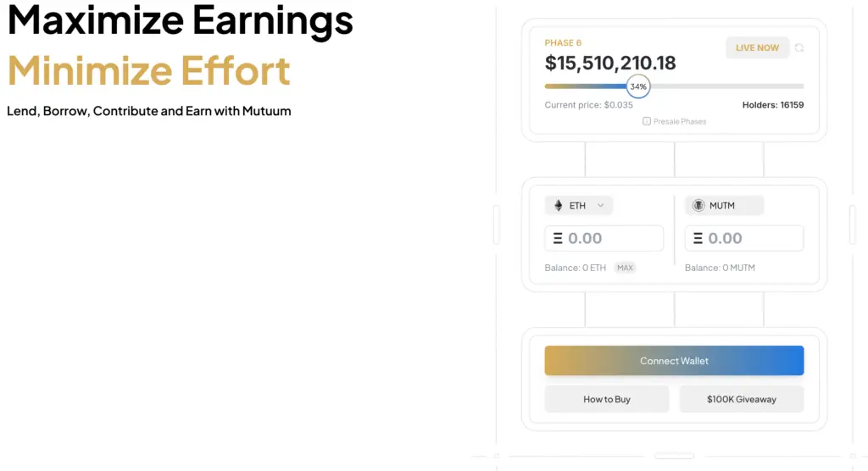The image size is (868, 471).
Task: Click the symbol inside MUTM amount field
Action: pyautogui.click(x=698, y=238)
